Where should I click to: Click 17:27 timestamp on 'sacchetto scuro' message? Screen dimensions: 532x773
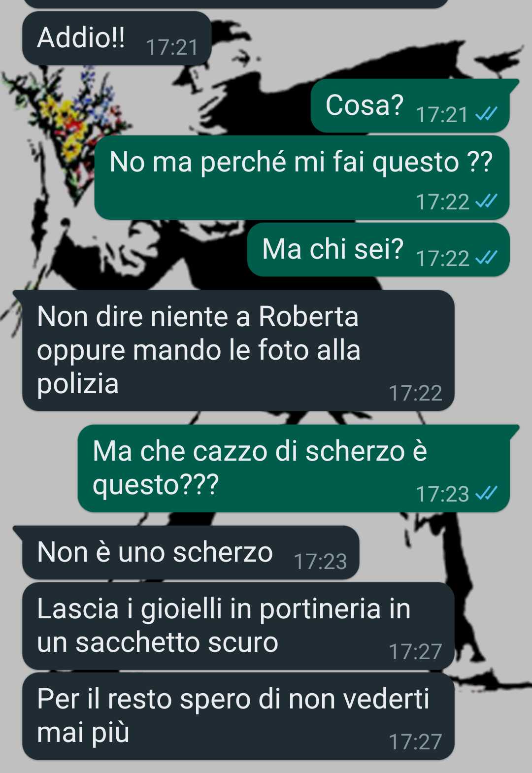click(415, 652)
